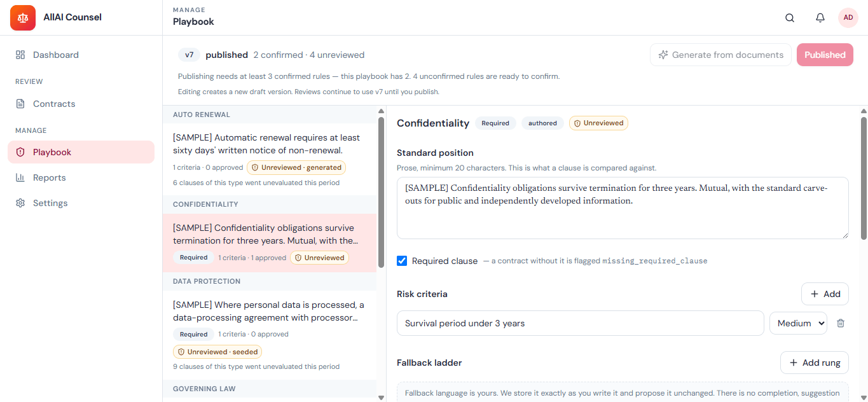This screenshot has width=868, height=402.
Task: Click the Dashboard grid icon in sidebar
Action: pos(20,55)
